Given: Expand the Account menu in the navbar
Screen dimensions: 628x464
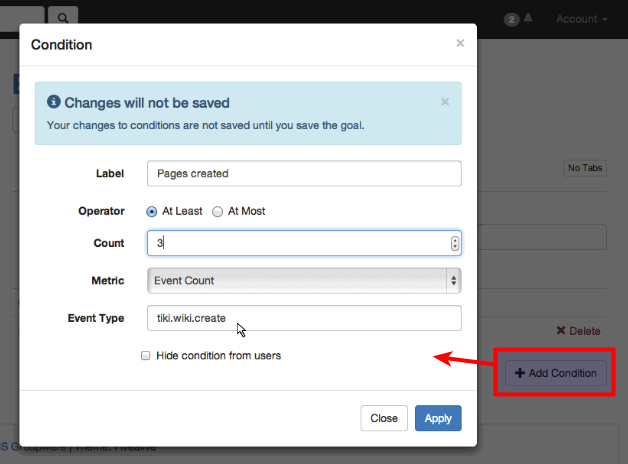Looking at the screenshot, I should 582,19.
